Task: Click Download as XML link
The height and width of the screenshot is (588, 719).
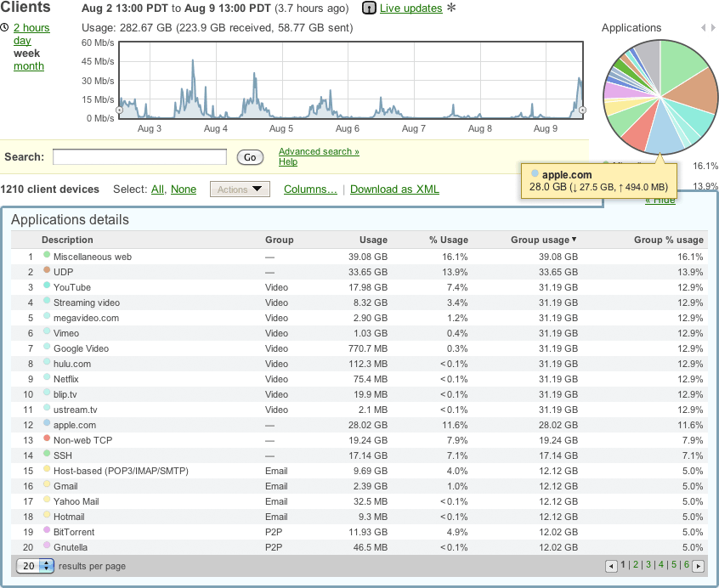Action: click(394, 189)
